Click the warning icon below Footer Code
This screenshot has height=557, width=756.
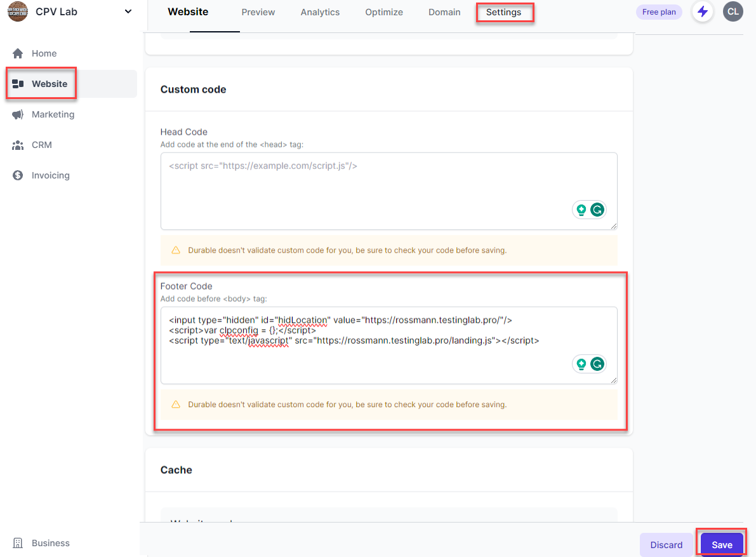pos(176,405)
